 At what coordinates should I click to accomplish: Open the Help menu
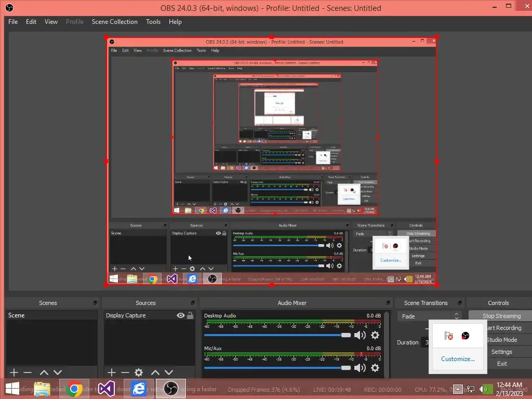click(x=175, y=22)
